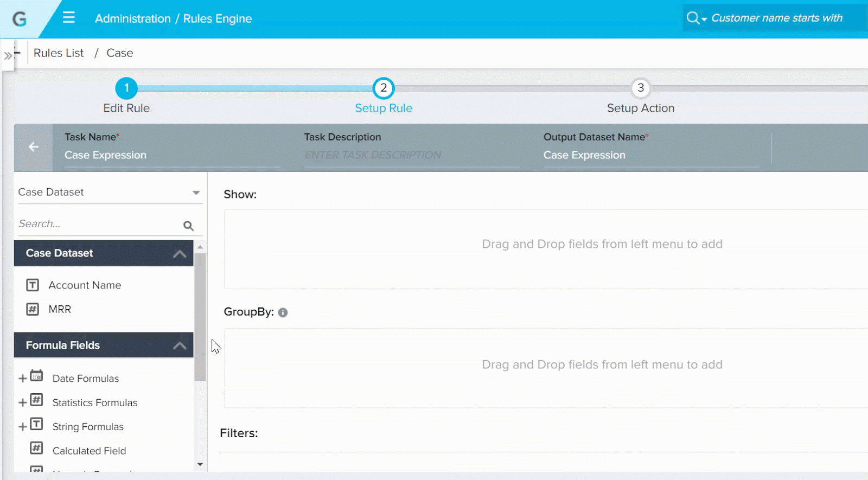Click the Setup Action step label
The height and width of the screenshot is (480, 868).
641,108
